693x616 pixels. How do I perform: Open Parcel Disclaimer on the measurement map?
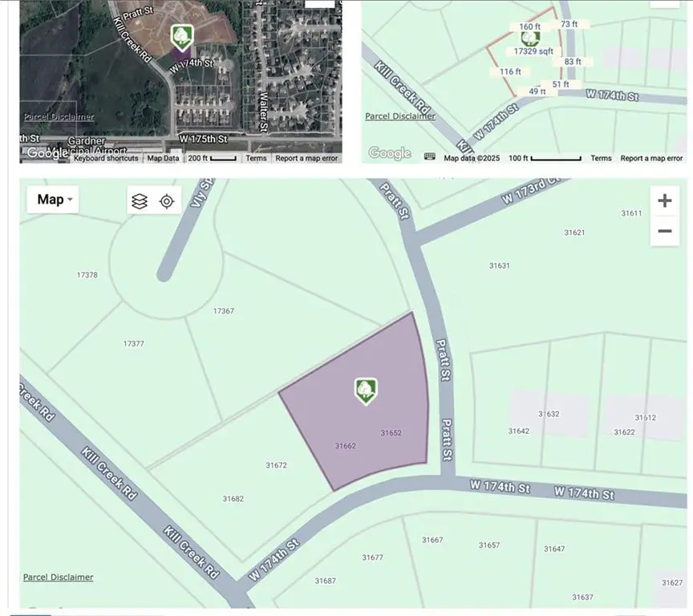coord(400,116)
